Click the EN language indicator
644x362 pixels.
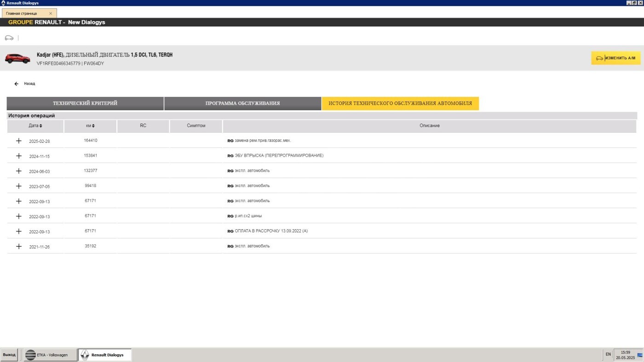(608, 354)
